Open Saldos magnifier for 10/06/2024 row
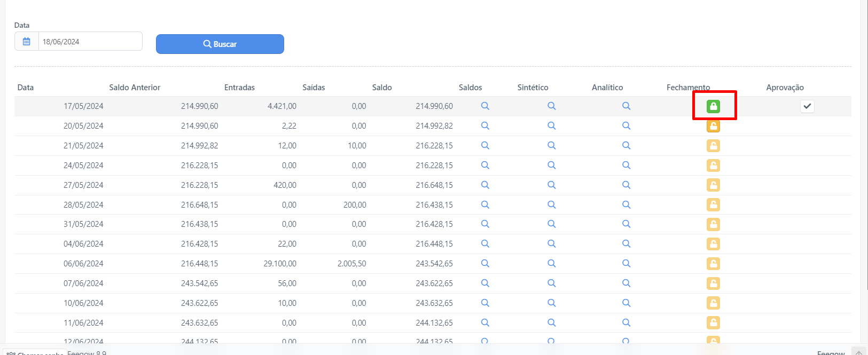This screenshot has height=355, width=868. pyautogui.click(x=485, y=303)
